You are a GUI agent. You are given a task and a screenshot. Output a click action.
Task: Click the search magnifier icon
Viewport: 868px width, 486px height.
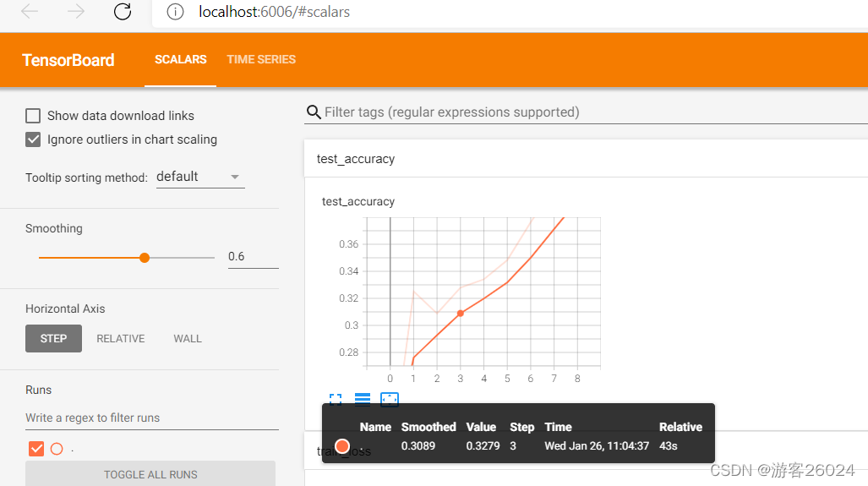click(x=314, y=112)
